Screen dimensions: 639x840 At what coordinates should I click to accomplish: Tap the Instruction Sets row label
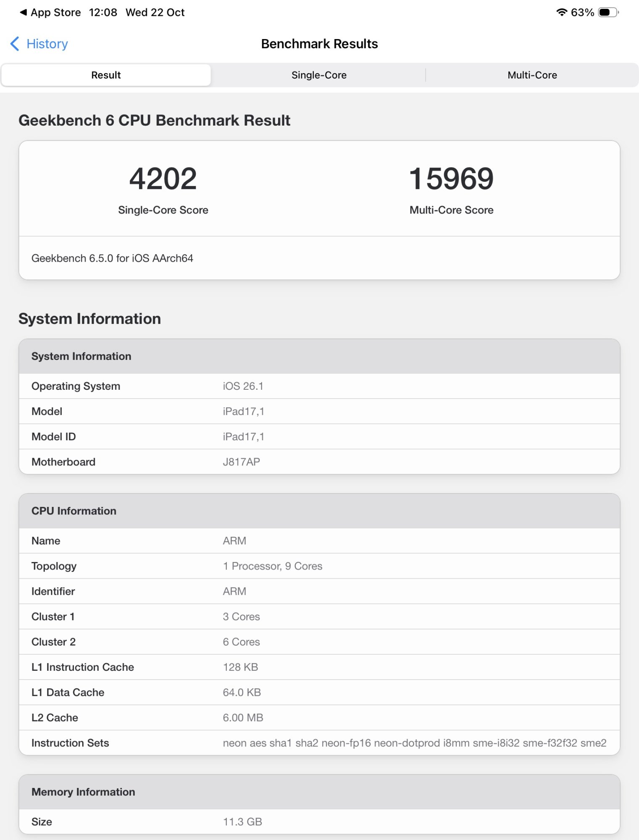tap(70, 743)
